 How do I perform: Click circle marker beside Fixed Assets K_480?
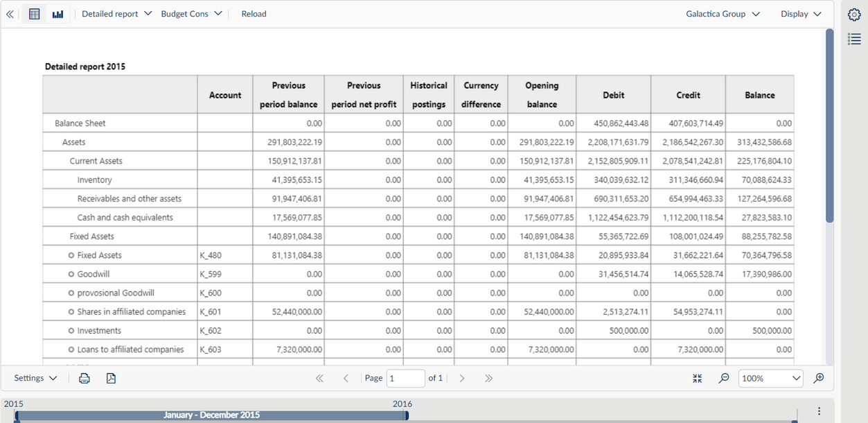click(71, 255)
